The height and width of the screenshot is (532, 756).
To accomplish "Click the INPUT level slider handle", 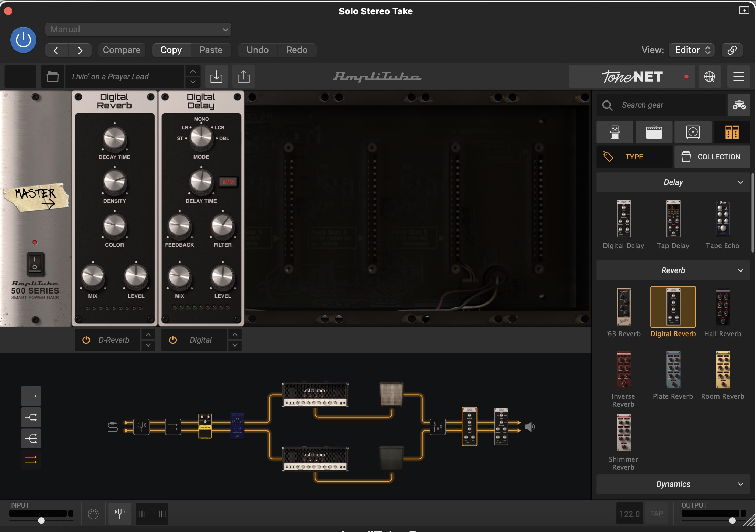I will click(41, 520).
